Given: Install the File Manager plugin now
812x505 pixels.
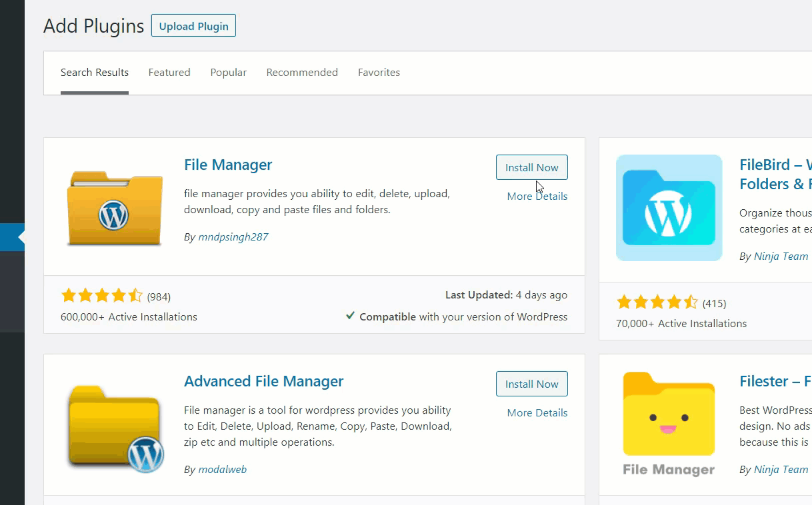Looking at the screenshot, I should 531,167.
